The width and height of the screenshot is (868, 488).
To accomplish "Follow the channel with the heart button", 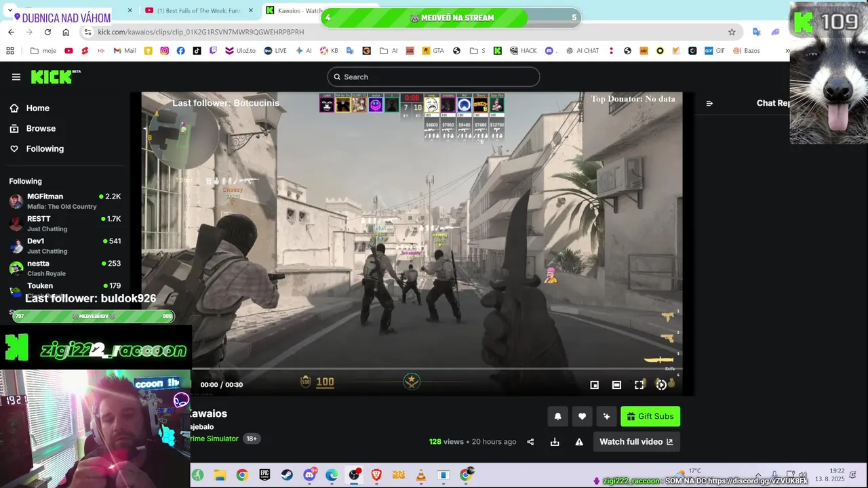I will coord(582,416).
